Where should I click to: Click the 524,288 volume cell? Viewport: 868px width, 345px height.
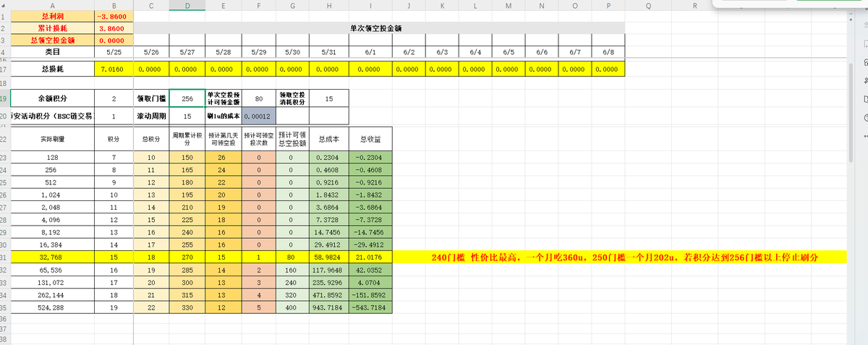[x=51, y=307]
